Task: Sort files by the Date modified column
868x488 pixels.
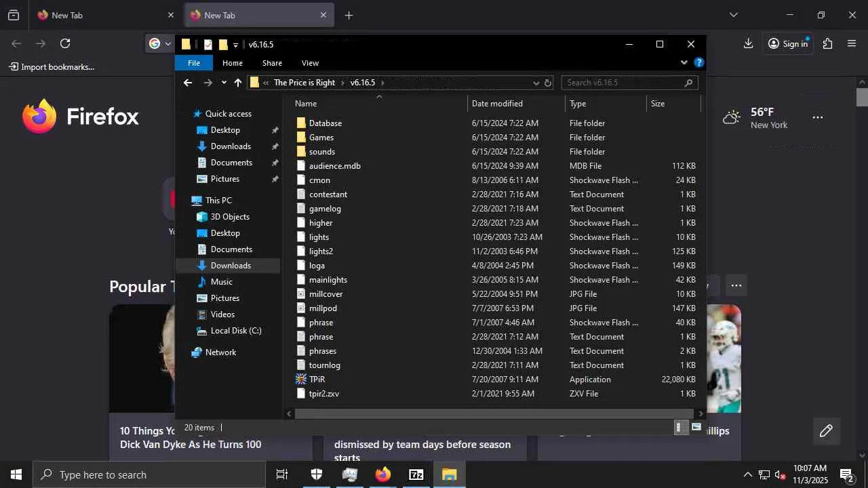Action: pos(516,104)
